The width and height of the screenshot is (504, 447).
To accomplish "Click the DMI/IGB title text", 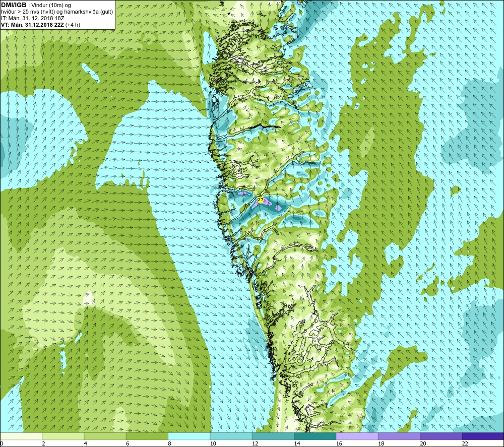I will pos(14,5).
